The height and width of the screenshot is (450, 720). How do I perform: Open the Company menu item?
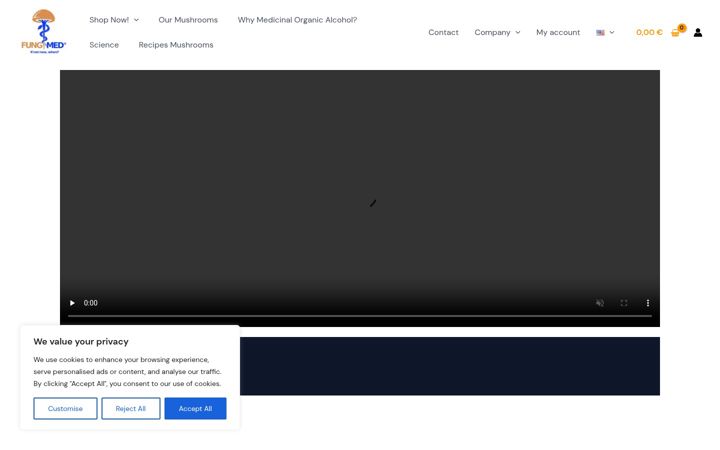point(492,33)
